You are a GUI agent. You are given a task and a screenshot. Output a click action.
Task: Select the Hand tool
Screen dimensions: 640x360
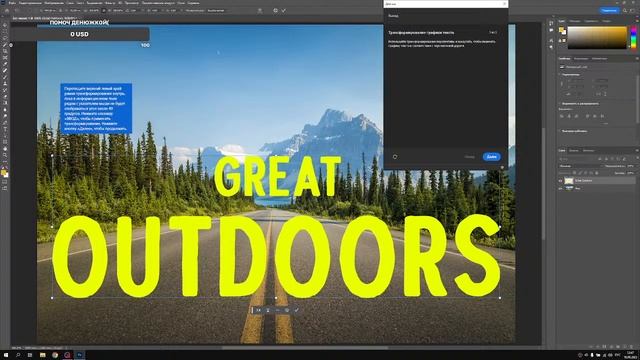coord(5,149)
